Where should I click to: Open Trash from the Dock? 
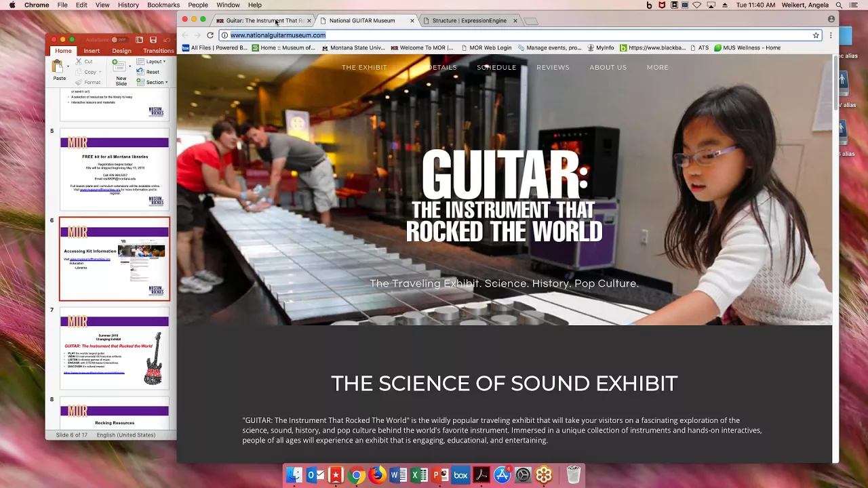pyautogui.click(x=574, y=475)
